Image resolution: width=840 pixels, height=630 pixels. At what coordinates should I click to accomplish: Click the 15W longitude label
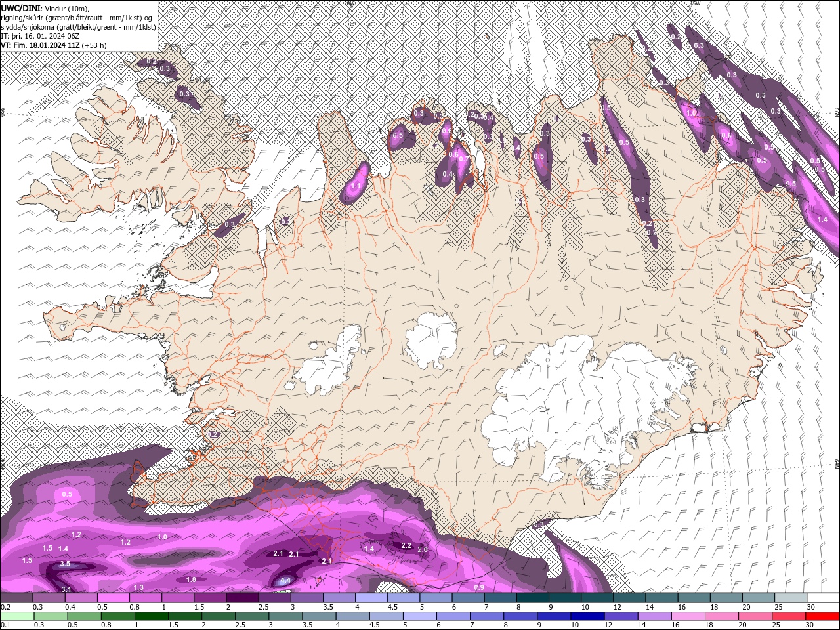click(696, 3)
